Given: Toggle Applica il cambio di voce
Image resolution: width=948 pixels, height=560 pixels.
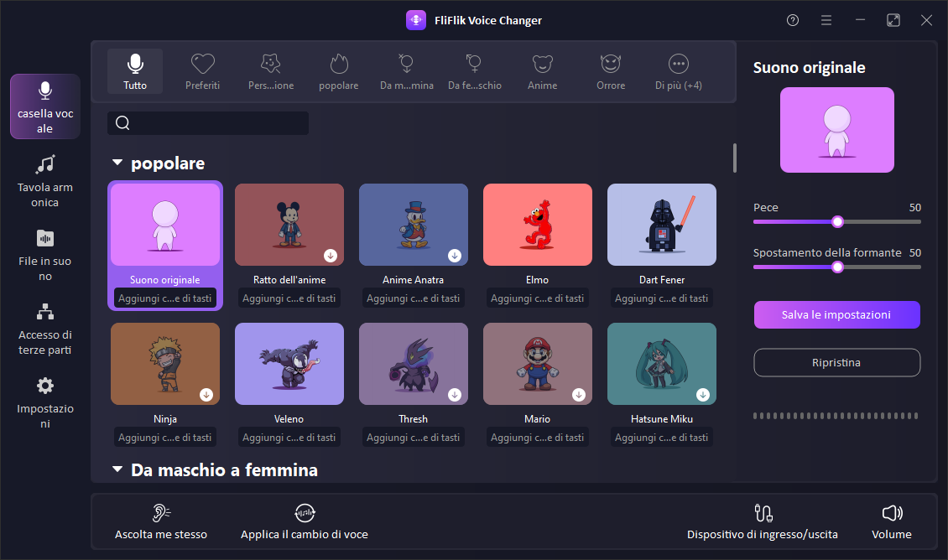Looking at the screenshot, I should tap(304, 521).
